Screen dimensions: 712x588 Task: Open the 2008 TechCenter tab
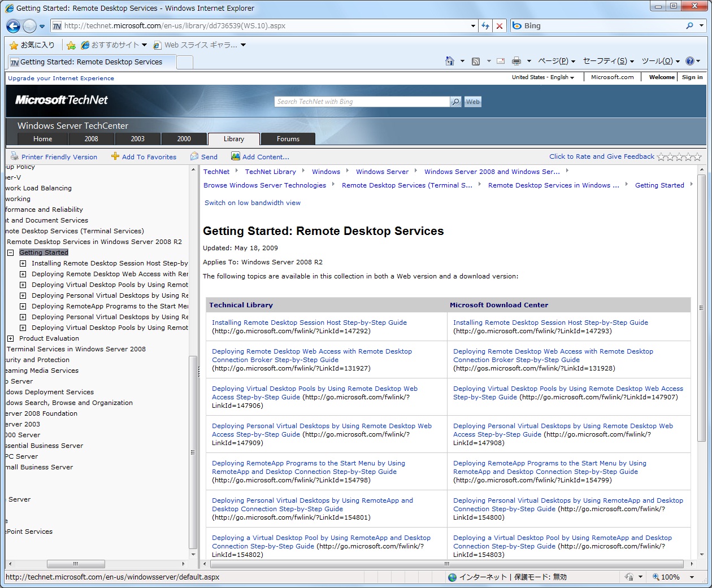[92, 139]
